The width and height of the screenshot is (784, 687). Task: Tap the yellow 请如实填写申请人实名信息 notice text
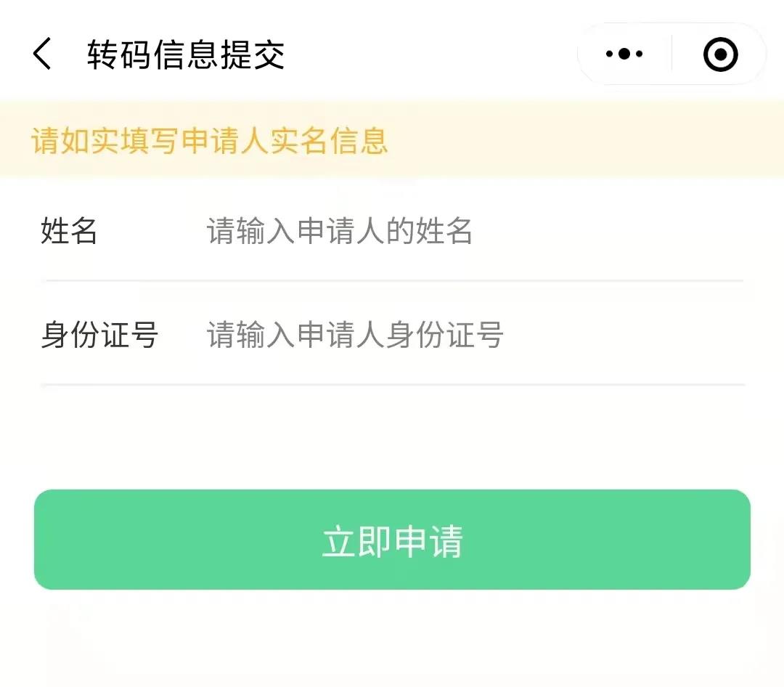pyautogui.click(x=209, y=140)
